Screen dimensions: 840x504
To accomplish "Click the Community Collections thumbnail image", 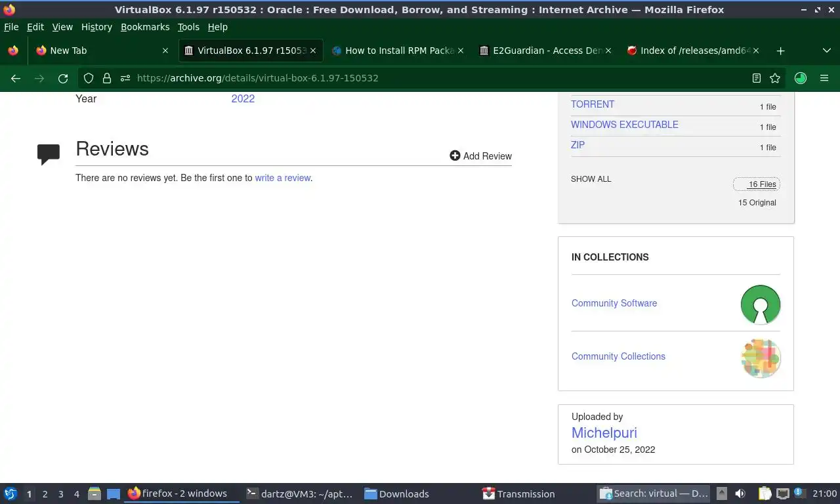I will pyautogui.click(x=761, y=358).
